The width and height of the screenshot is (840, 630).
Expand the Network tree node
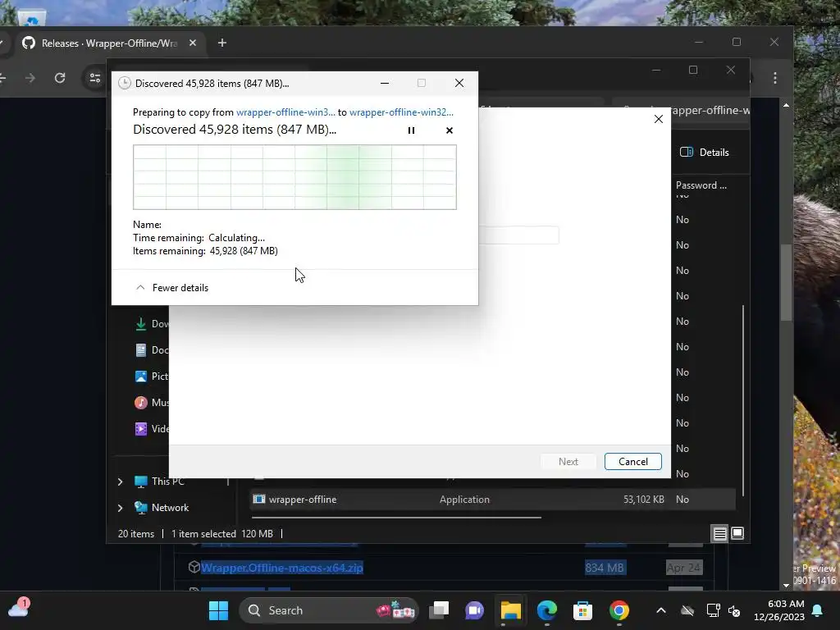pos(120,508)
